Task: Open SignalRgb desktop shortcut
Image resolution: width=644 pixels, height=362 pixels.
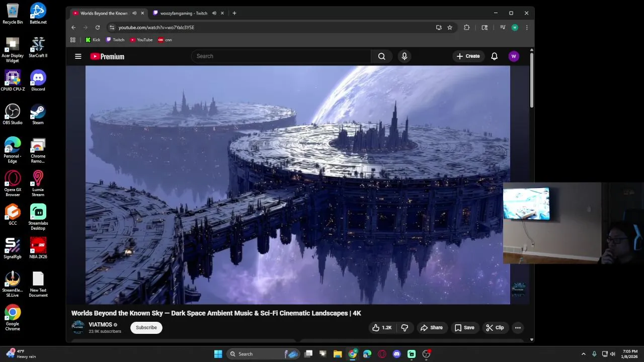Action: tap(13, 248)
